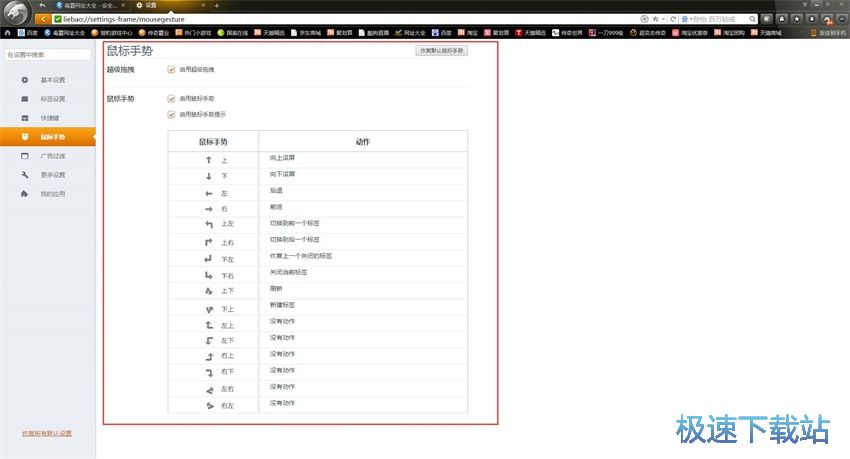Enable the 超级拖拽 (super drag) checkbox
The height and width of the screenshot is (459, 850).
pyautogui.click(x=171, y=69)
